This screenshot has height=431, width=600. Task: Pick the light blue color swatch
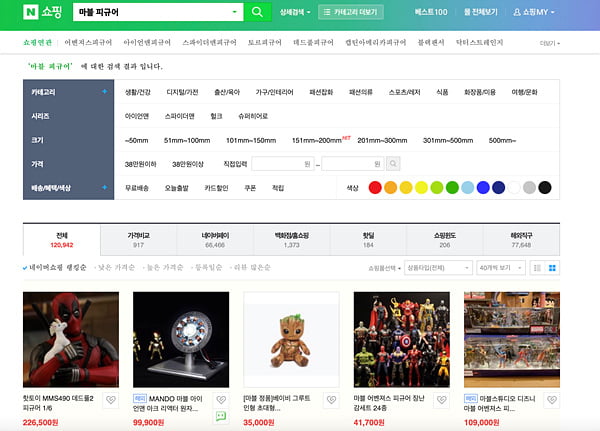tap(468, 188)
